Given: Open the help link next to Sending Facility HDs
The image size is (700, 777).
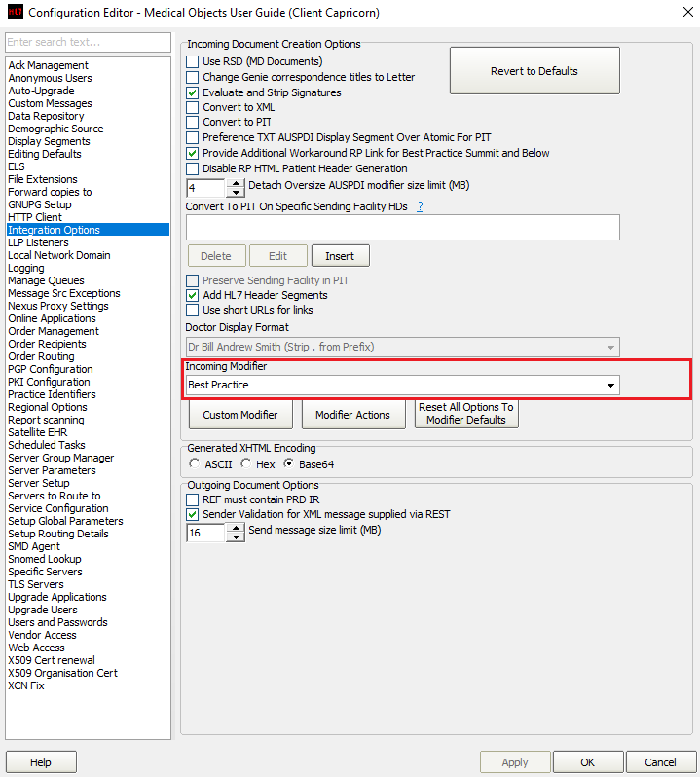Looking at the screenshot, I should click(x=420, y=206).
